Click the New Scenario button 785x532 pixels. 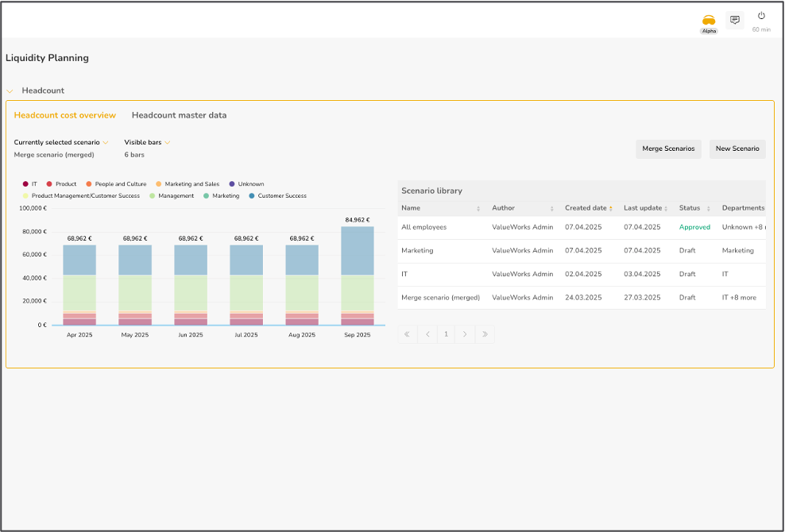coord(737,148)
